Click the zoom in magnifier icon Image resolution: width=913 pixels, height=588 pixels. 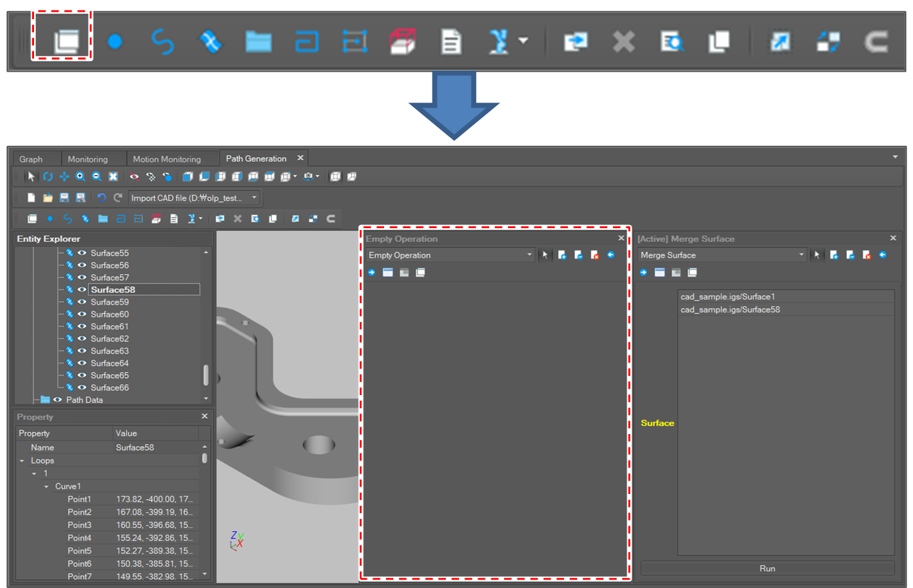point(80,177)
